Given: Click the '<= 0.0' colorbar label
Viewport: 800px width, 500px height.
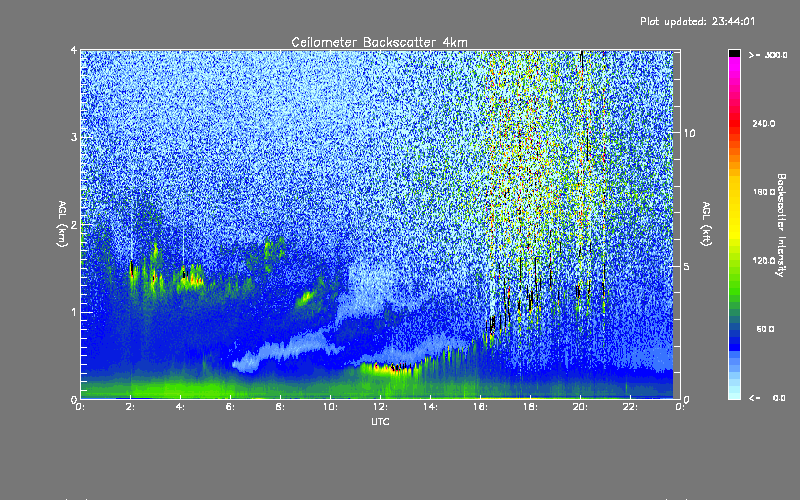Looking at the screenshot, I should click(768, 398).
